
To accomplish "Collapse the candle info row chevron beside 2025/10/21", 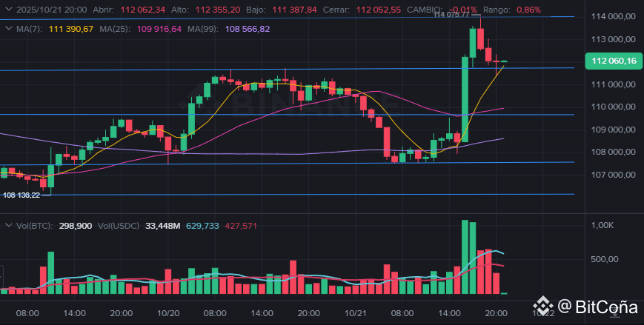I will coord(8,10).
